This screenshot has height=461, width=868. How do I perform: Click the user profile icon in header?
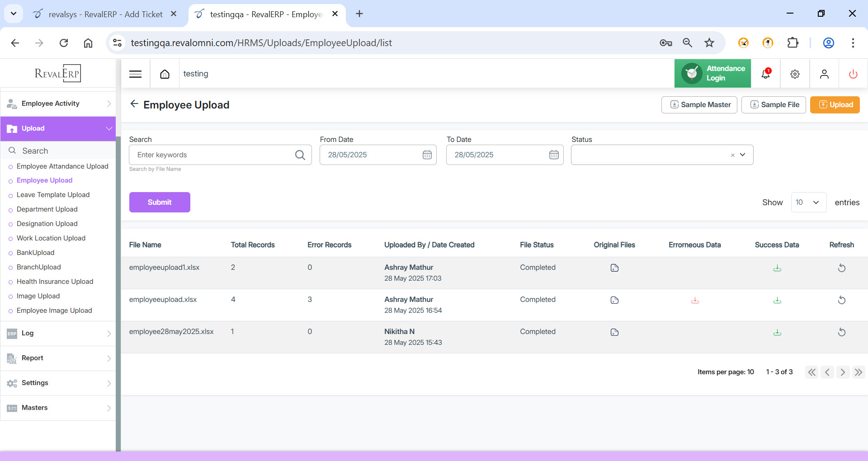(x=824, y=74)
